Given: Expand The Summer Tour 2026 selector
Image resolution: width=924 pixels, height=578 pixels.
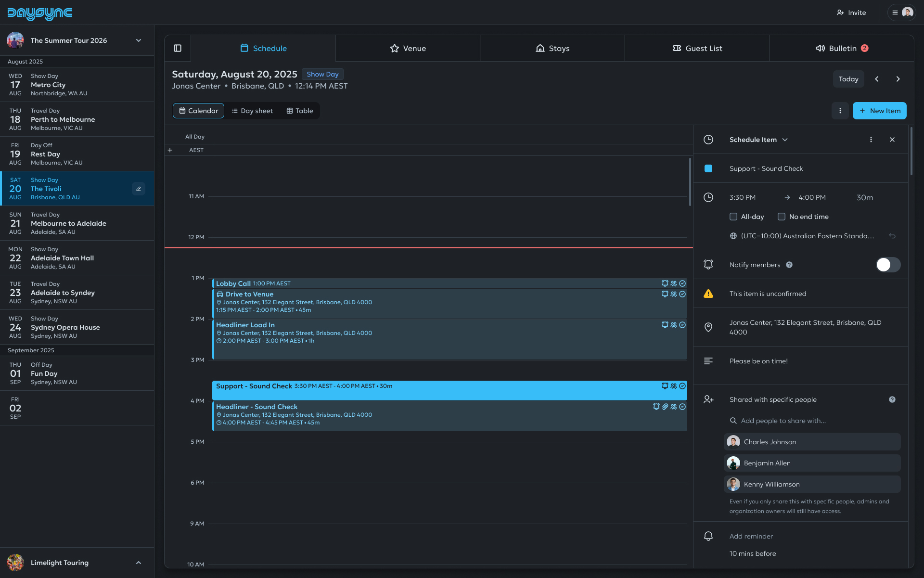Looking at the screenshot, I should pos(139,40).
